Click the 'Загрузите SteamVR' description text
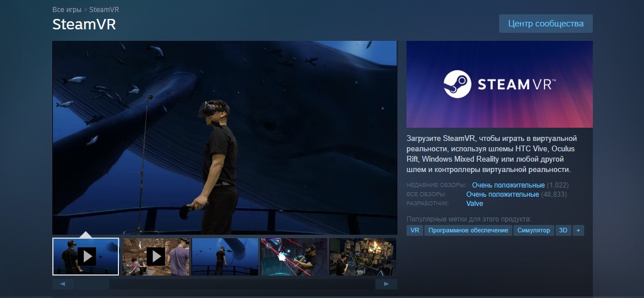644x298 pixels. coord(491,154)
